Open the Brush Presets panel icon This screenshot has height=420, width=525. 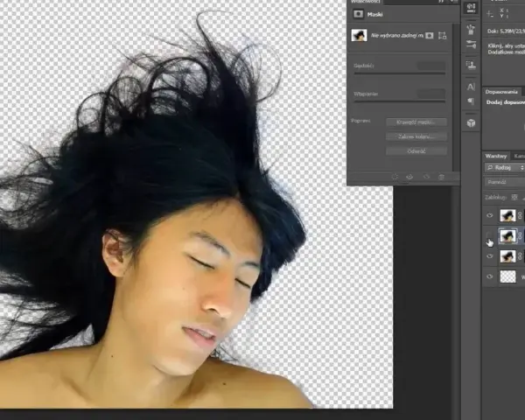coord(471,29)
